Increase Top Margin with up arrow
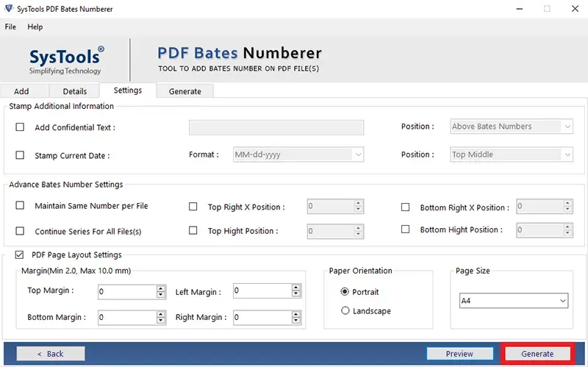Viewport: 588px width, 367px height. click(x=161, y=288)
